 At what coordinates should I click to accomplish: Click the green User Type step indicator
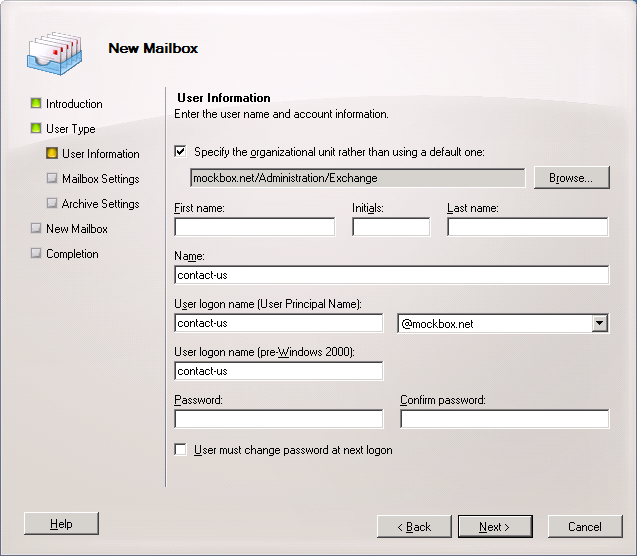pyautogui.click(x=36, y=128)
